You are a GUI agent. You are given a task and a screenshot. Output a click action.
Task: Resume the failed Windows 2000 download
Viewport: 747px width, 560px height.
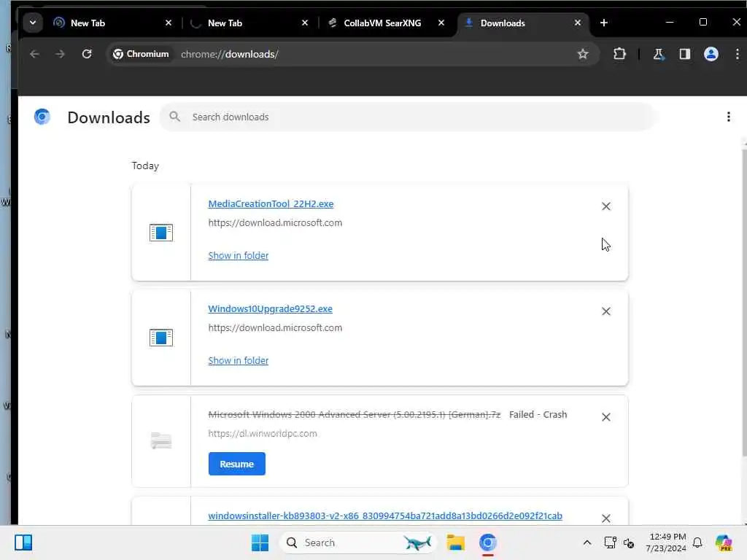pos(237,464)
